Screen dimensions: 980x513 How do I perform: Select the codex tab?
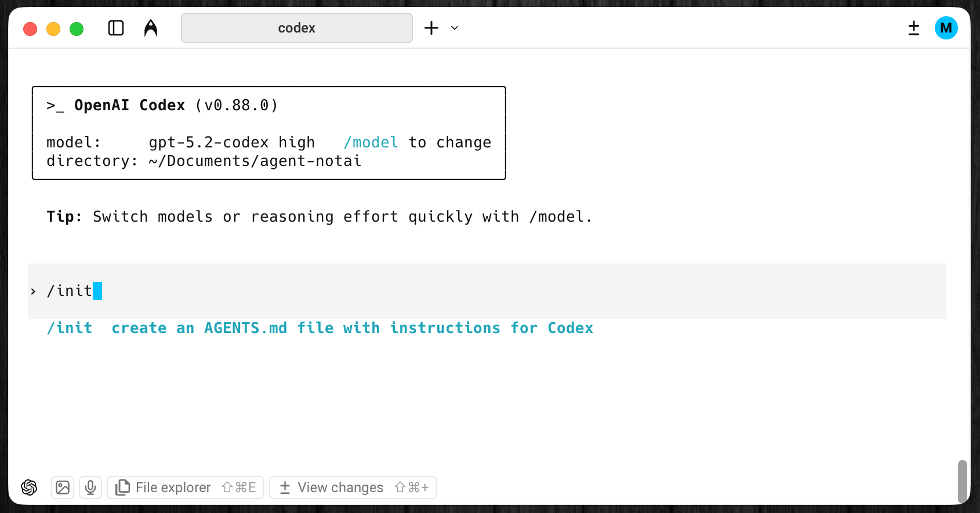(x=296, y=28)
